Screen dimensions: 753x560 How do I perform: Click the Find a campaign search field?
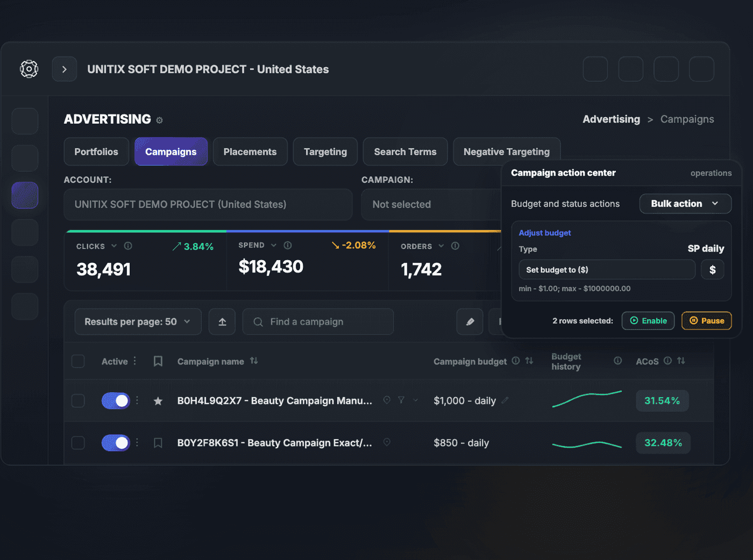318,322
